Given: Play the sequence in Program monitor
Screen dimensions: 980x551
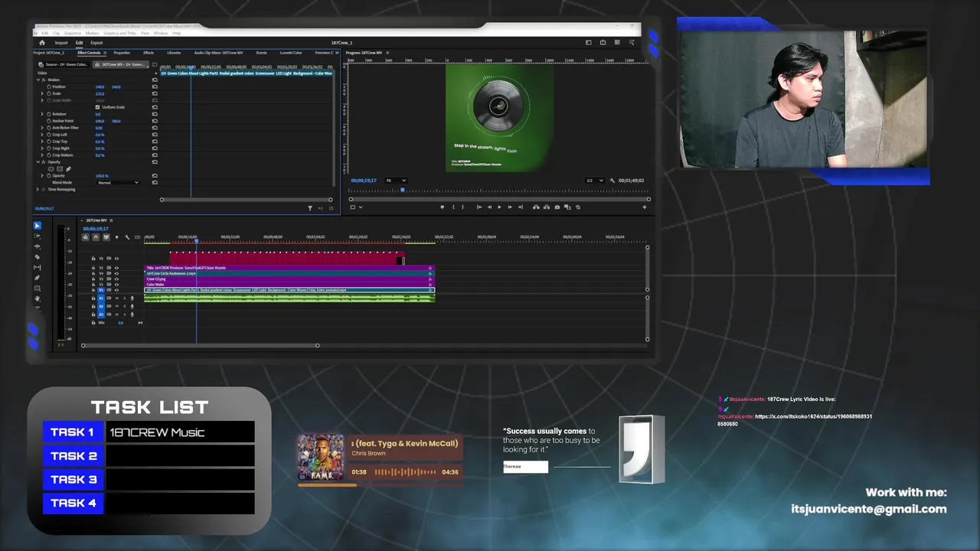Looking at the screenshot, I should [499, 207].
